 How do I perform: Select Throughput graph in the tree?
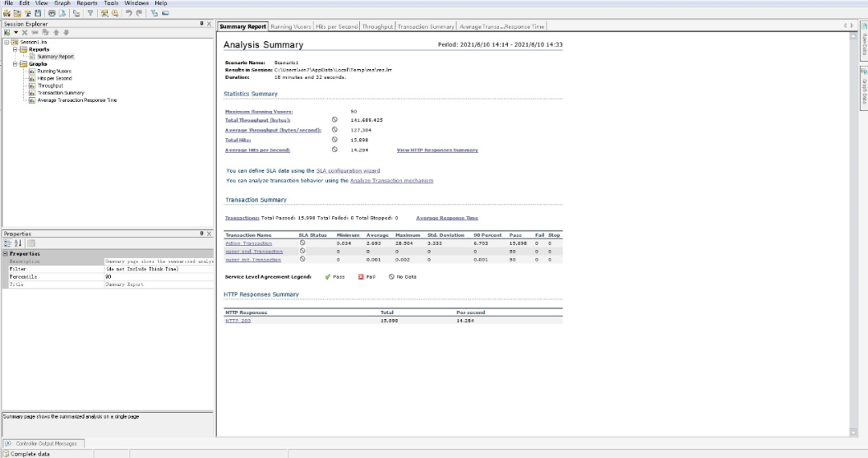tap(51, 86)
